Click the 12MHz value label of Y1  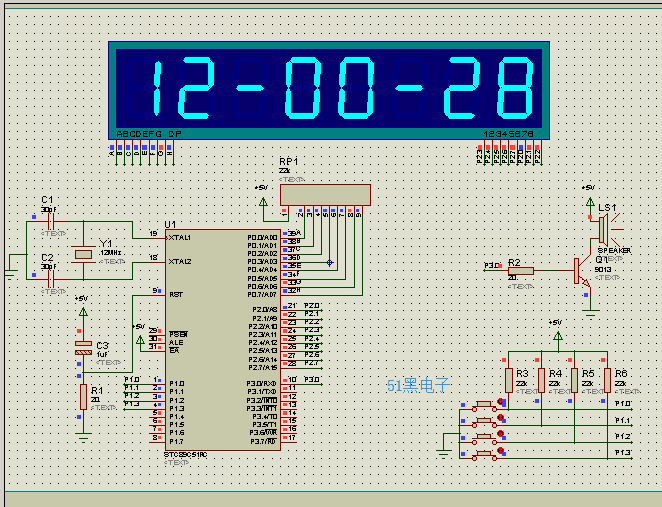[111, 252]
